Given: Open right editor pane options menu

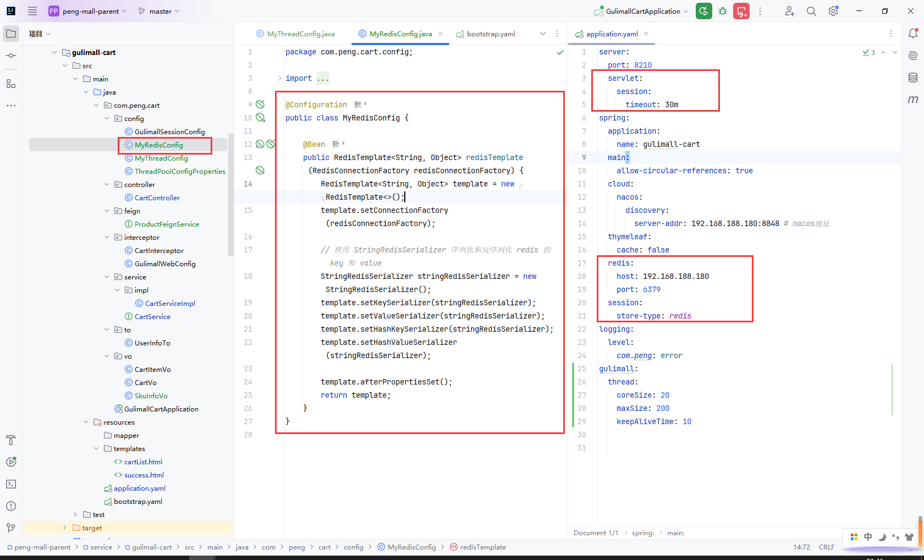Looking at the screenshot, I should [891, 34].
